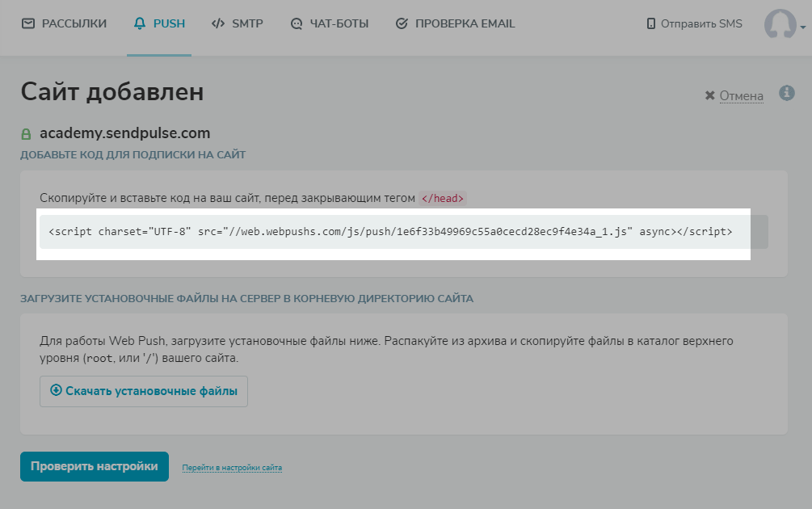Click Отправить SMS link

point(695,23)
